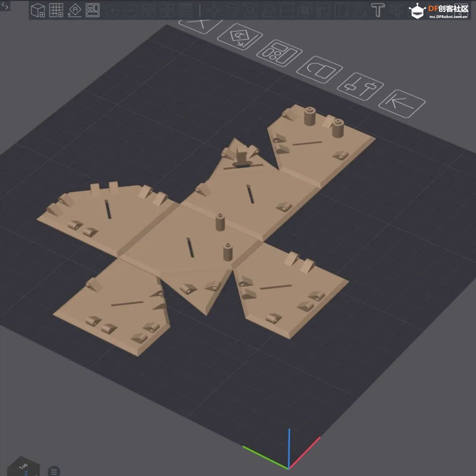Select the greyed Lay on face tool
The height and width of the screenshot is (476, 476).
tap(269, 10)
